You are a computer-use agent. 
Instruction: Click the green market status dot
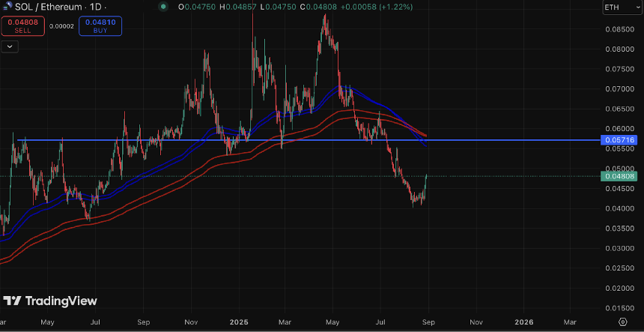pos(163,7)
